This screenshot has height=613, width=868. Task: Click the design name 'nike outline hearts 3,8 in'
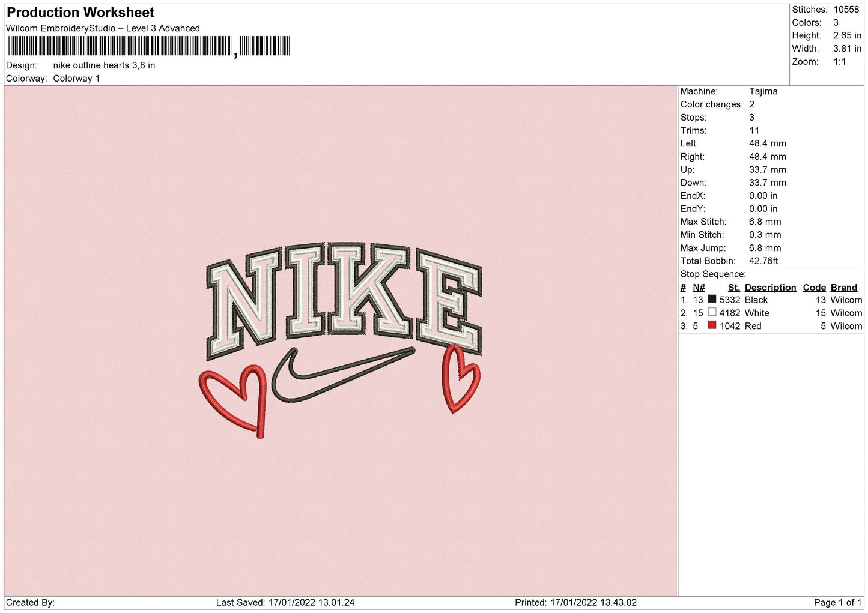pyautogui.click(x=104, y=65)
